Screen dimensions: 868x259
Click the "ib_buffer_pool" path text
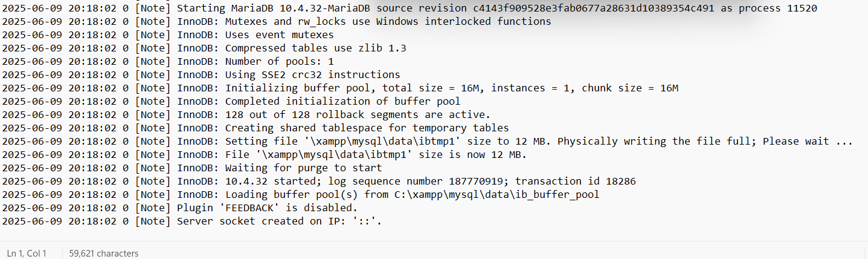[x=557, y=195]
